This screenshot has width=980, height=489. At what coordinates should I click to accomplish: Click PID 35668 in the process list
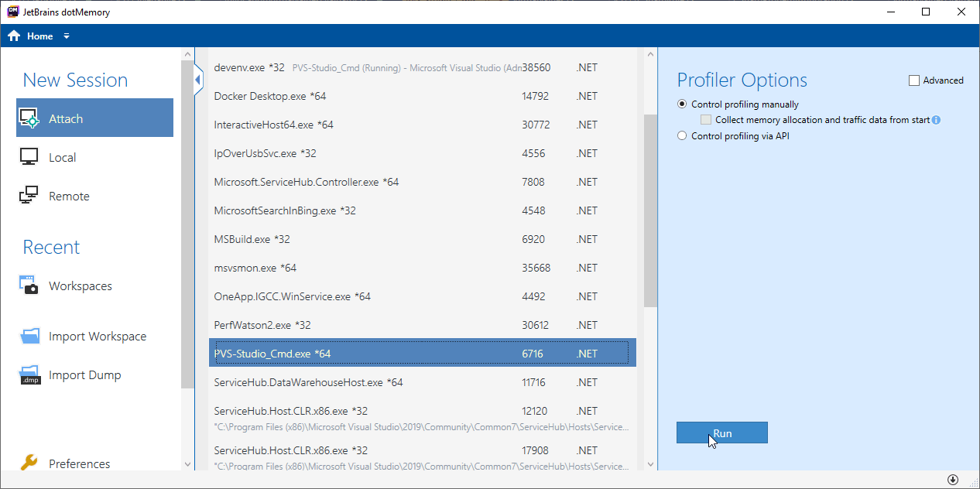(x=536, y=268)
